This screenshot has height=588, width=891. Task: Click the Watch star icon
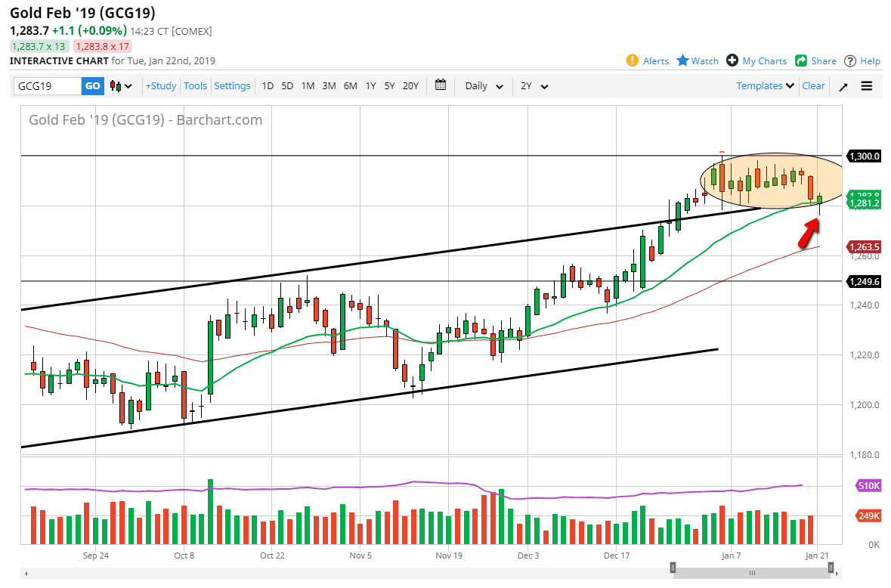[682, 60]
